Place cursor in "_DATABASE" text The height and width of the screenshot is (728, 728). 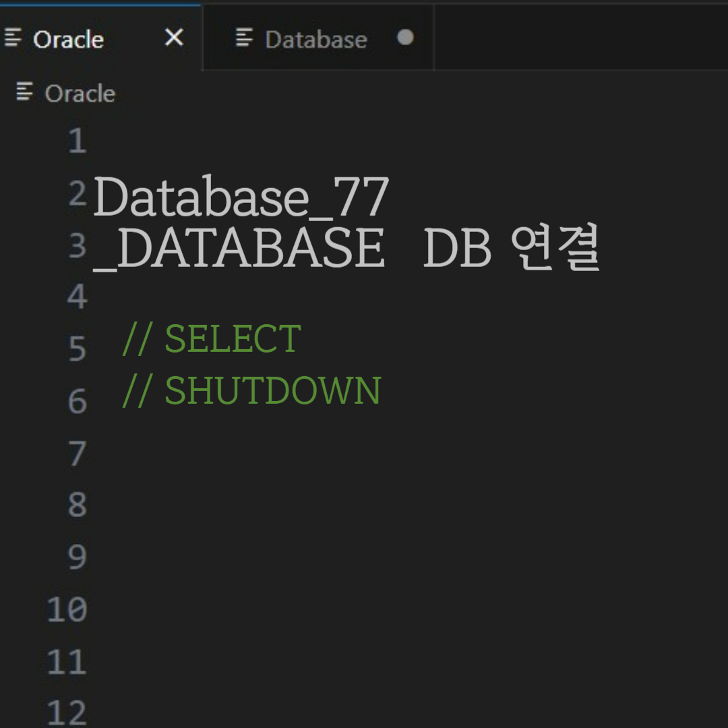point(239,248)
